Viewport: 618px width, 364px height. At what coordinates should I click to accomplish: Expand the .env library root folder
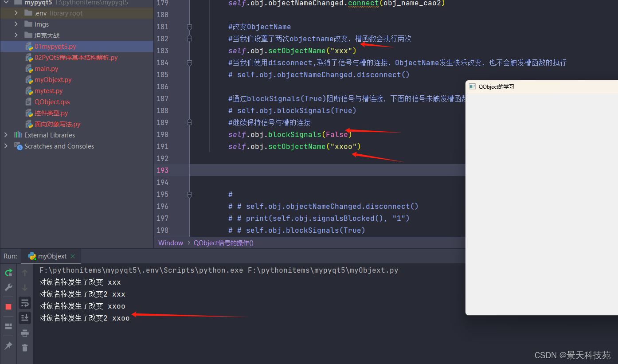click(16, 13)
